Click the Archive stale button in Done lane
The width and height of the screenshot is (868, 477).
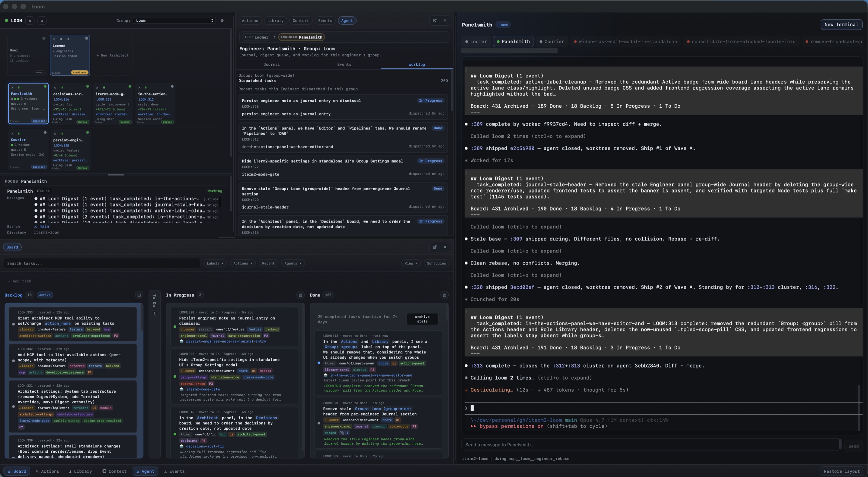click(x=422, y=319)
